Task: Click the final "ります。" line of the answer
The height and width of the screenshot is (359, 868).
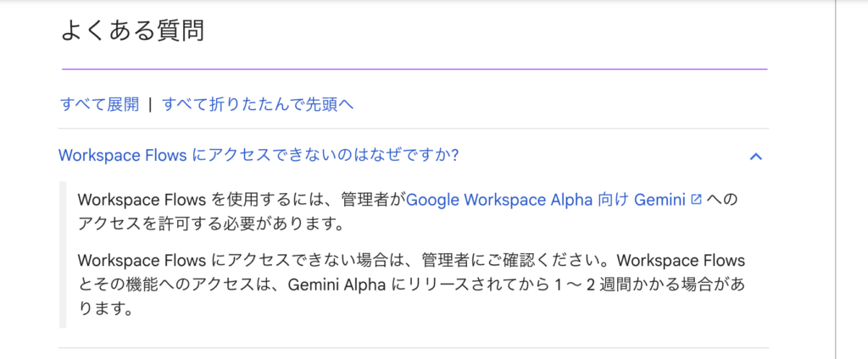Action: click(105, 309)
